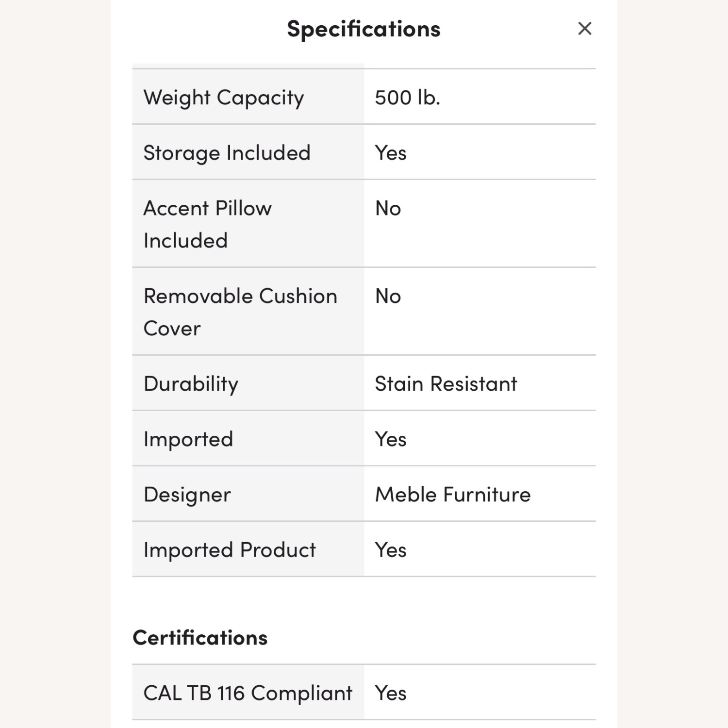Select the Durability label

(191, 384)
